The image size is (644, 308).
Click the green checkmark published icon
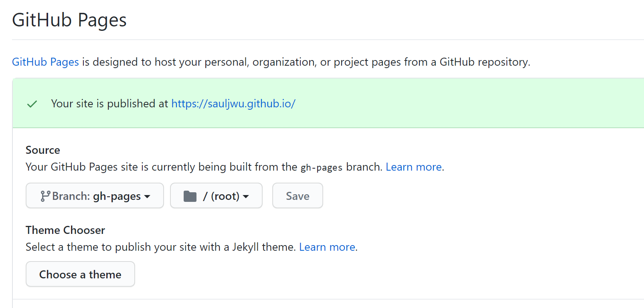(32, 104)
